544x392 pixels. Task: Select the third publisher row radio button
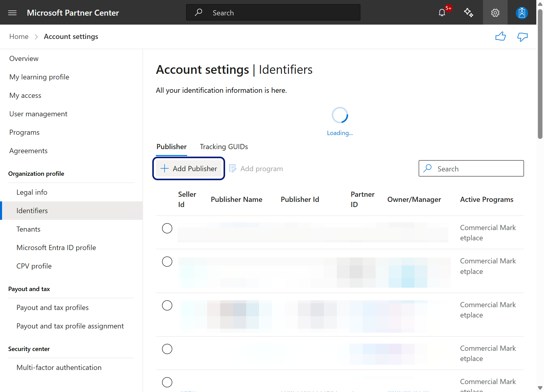click(x=167, y=305)
